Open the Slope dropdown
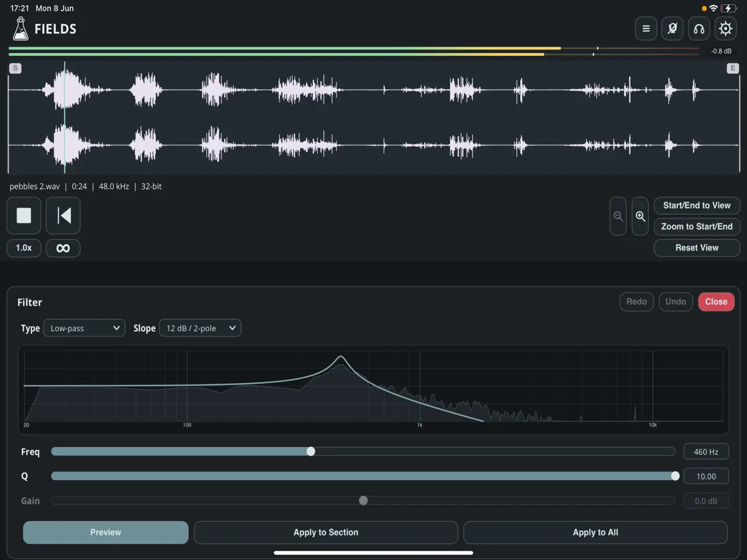The image size is (747, 560). (200, 328)
